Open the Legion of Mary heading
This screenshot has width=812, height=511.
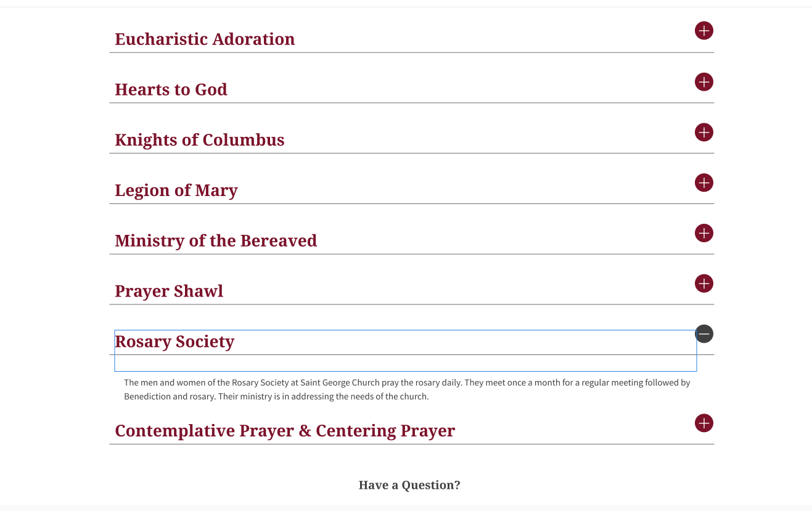click(176, 190)
